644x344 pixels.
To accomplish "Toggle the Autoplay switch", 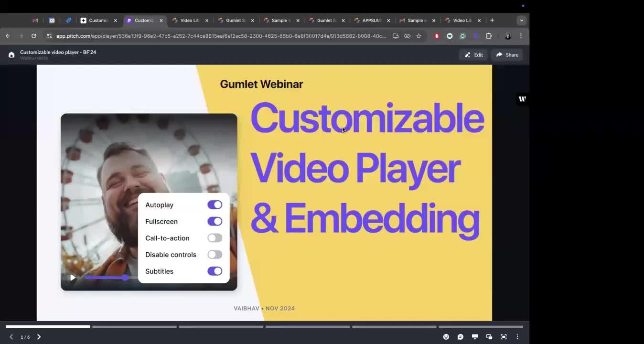I will point(215,205).
